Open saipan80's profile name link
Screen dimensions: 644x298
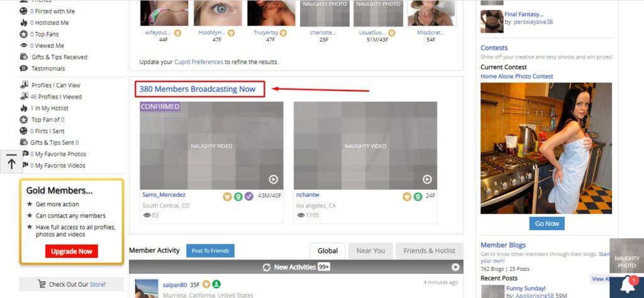[174, 285]
